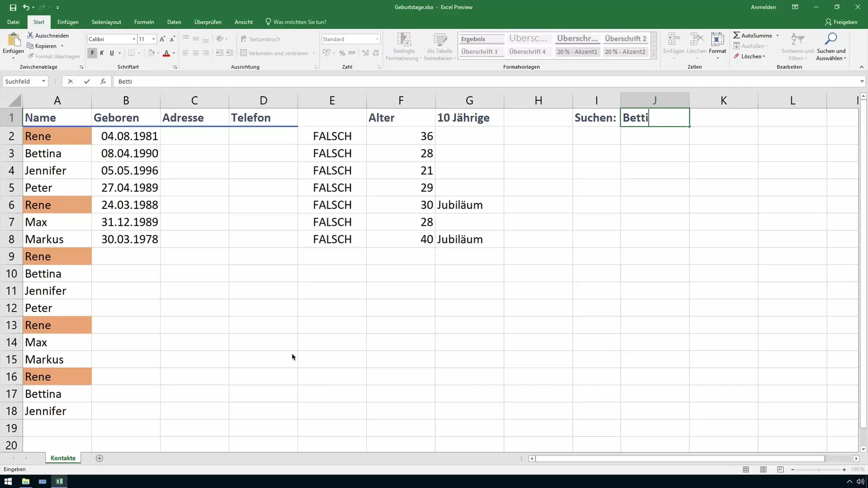Switch to the Einfügen ribbon tab
The height and width of the screenshot is (488, 868).
point(68,22)
